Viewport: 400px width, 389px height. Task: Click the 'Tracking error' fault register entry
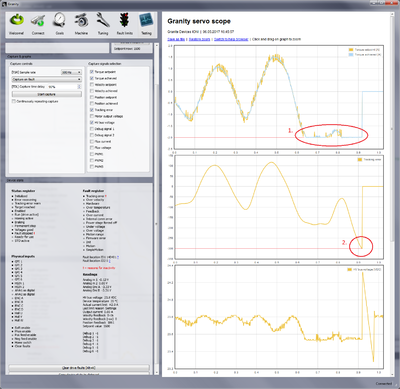click(x=95, y=196)
